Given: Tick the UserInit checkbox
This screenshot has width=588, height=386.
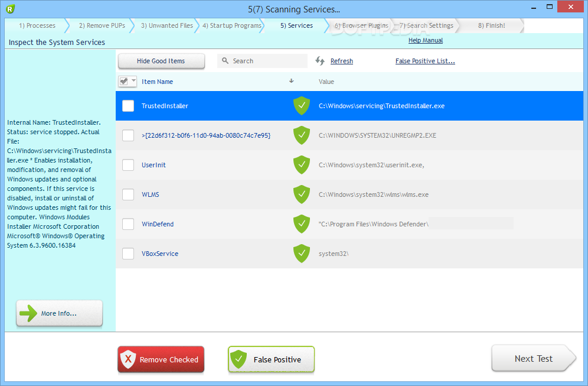Looking at the screenshot, I should (128, 165).
